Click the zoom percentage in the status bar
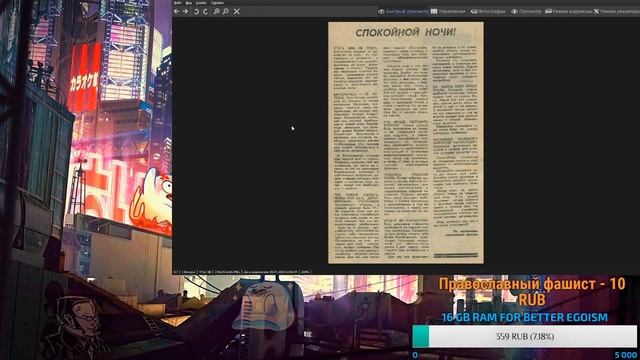Viewport: 640px width, 360px height. [305, 271]
